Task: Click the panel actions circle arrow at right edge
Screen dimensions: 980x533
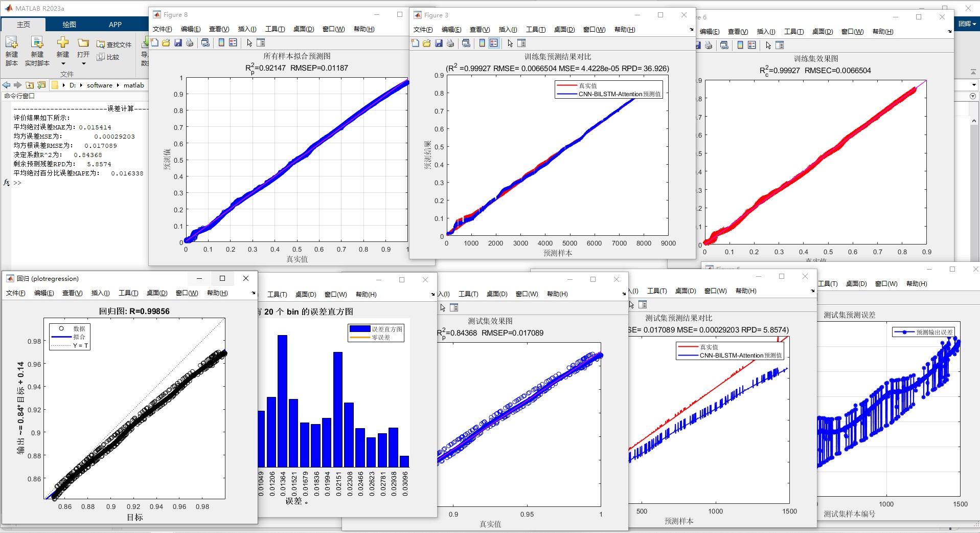Action: [x=973, y=96]
